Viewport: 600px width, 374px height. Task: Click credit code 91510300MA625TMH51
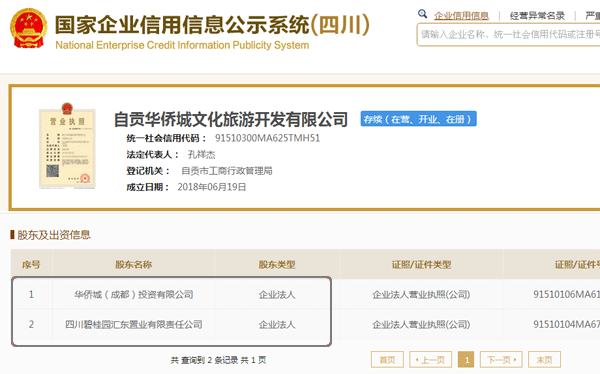(x=267, y=138)
